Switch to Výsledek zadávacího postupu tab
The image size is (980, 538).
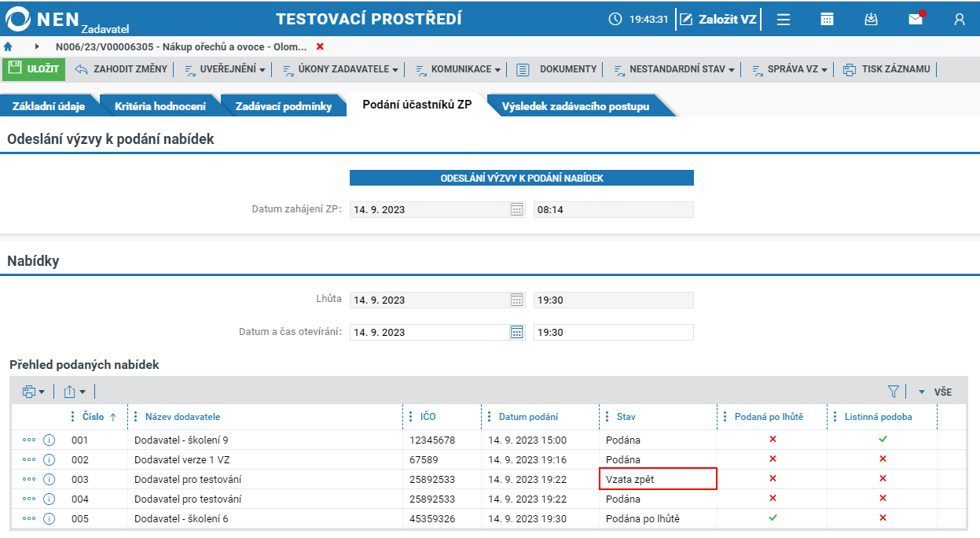[575, 106]
